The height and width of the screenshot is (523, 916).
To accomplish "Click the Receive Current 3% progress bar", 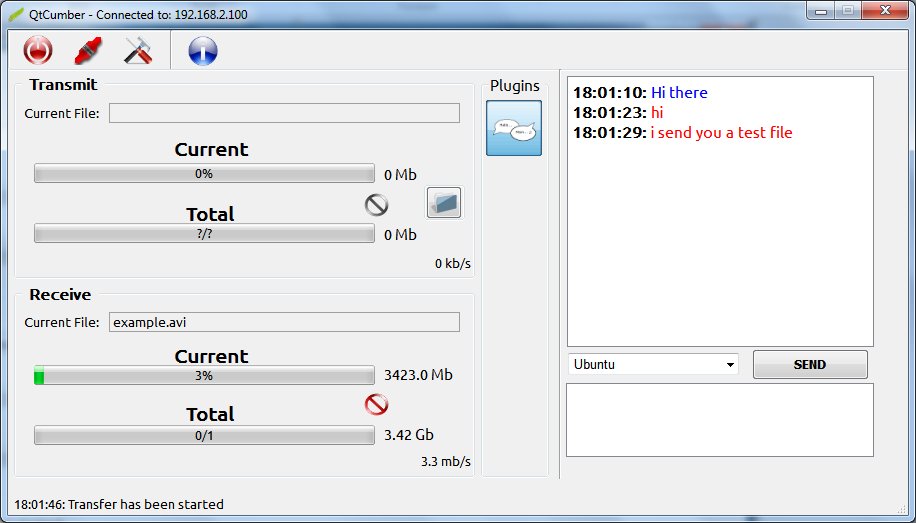I will 204,375.
